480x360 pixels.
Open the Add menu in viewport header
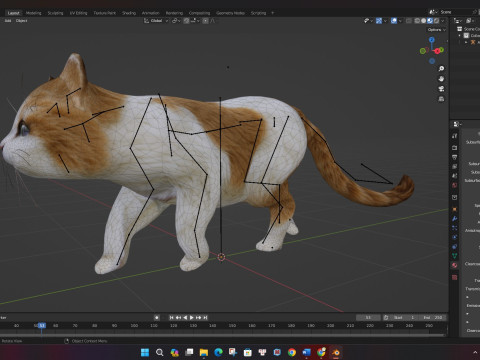pos(8,21)
